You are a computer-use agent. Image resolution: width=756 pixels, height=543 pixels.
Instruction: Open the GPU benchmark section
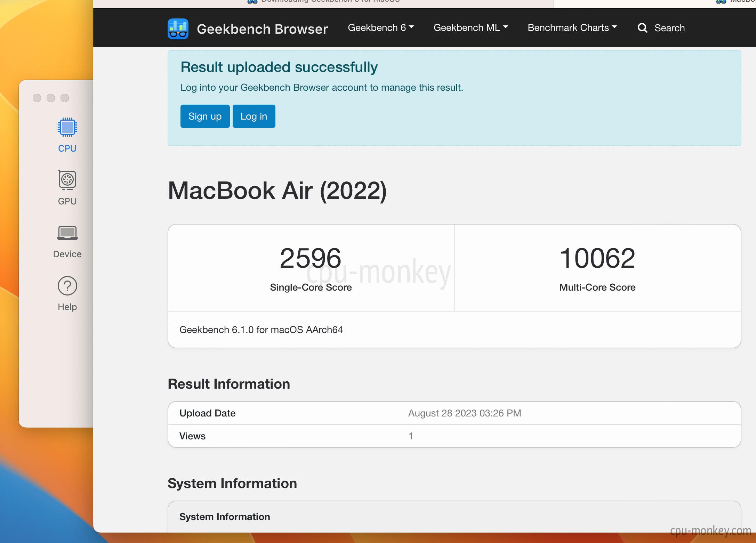(67, 188)
